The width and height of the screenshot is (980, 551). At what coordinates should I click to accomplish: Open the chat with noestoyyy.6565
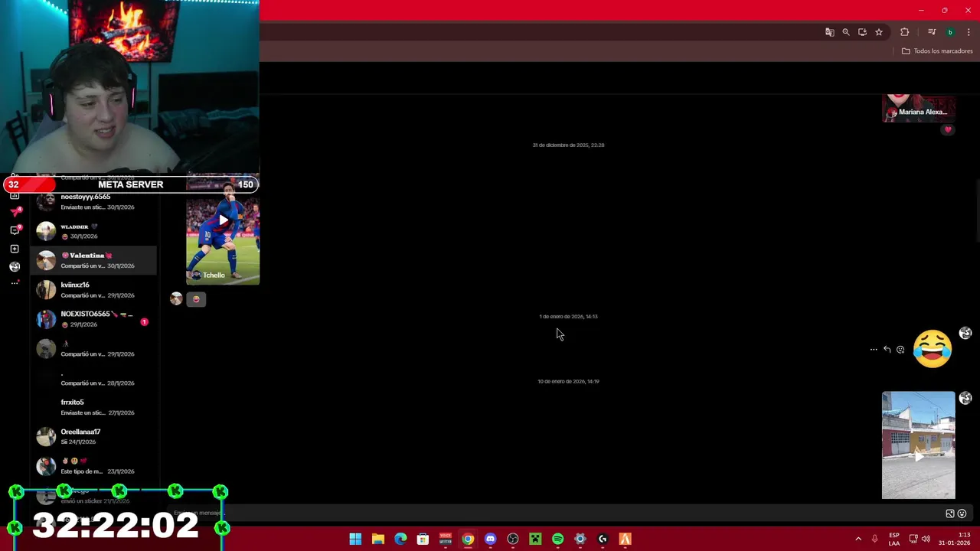(93, 202)
